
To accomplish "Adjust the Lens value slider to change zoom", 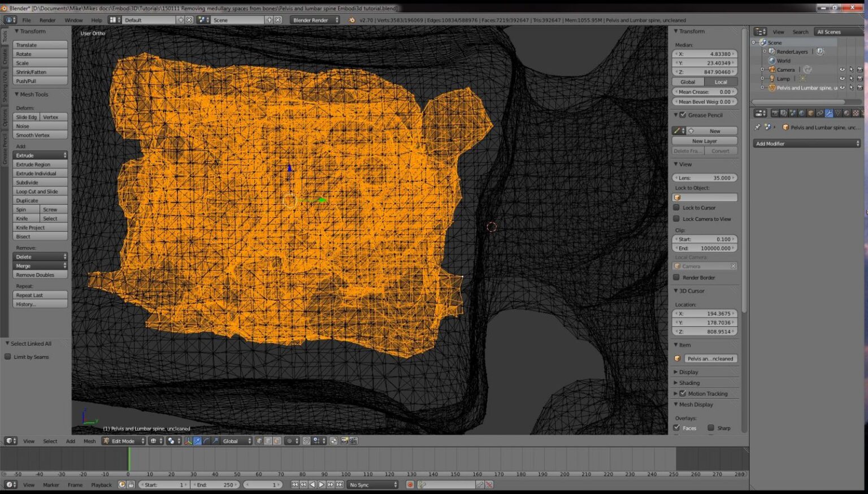I will [x=704, y=177].
